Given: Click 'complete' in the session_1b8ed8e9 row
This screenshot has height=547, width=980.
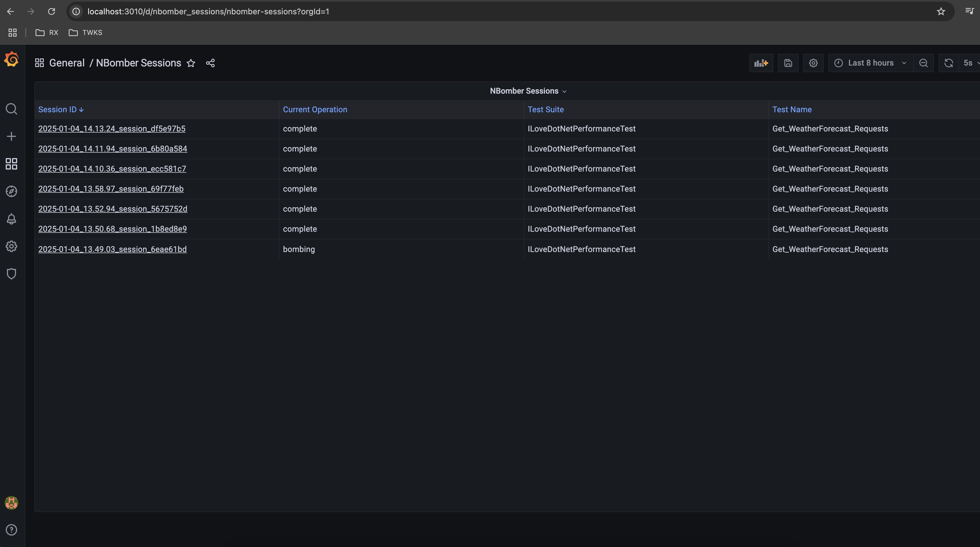Looking at the screenshot, I should [300, 229].
